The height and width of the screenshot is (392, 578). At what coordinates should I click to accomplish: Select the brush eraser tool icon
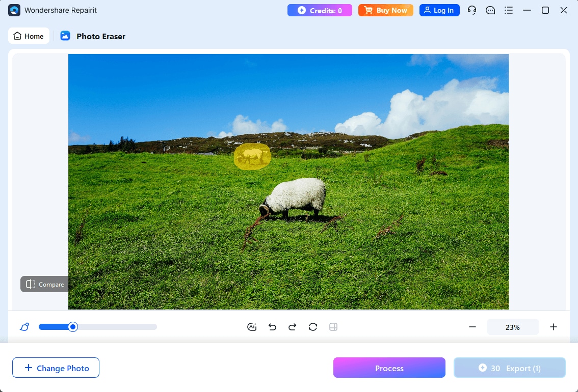coord(24,327)
